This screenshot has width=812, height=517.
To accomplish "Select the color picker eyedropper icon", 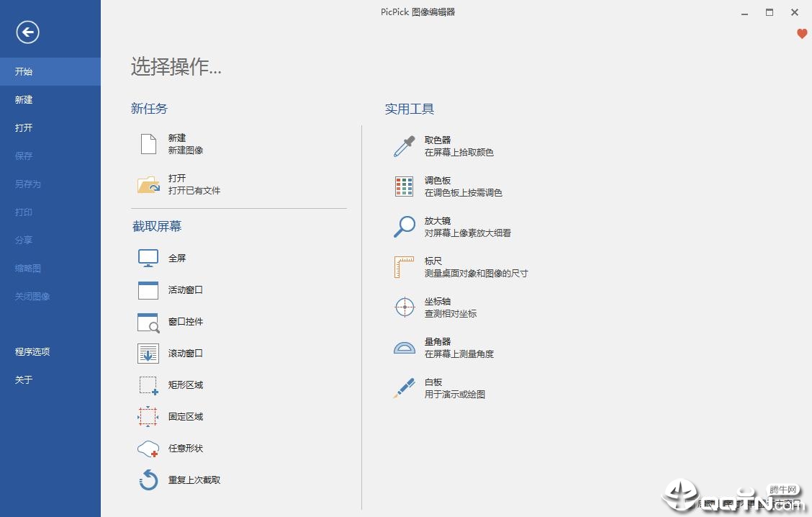I will coord(404,146).
